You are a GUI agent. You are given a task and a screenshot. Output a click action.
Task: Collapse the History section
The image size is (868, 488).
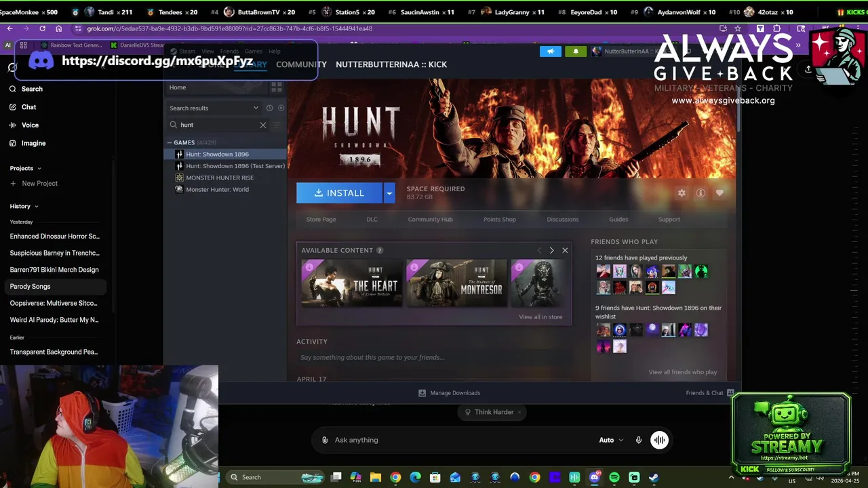pyautogui.click(x=24, y=206)
